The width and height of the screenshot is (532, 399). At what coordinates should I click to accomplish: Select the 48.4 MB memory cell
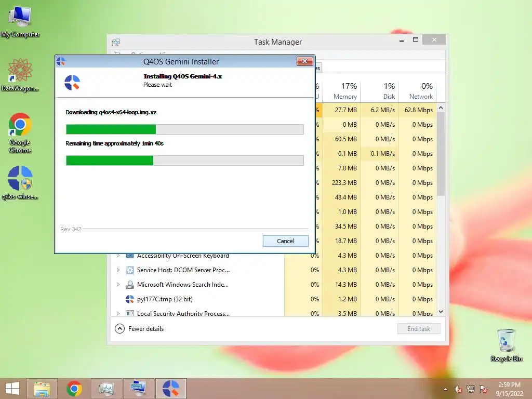(341, 197)
